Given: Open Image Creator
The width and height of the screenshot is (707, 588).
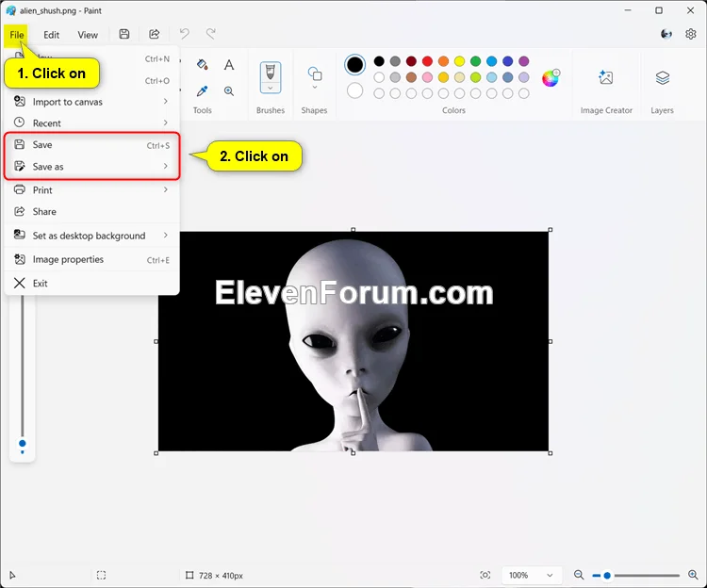Looking at the screenshot, I should [x=605, y=77].
